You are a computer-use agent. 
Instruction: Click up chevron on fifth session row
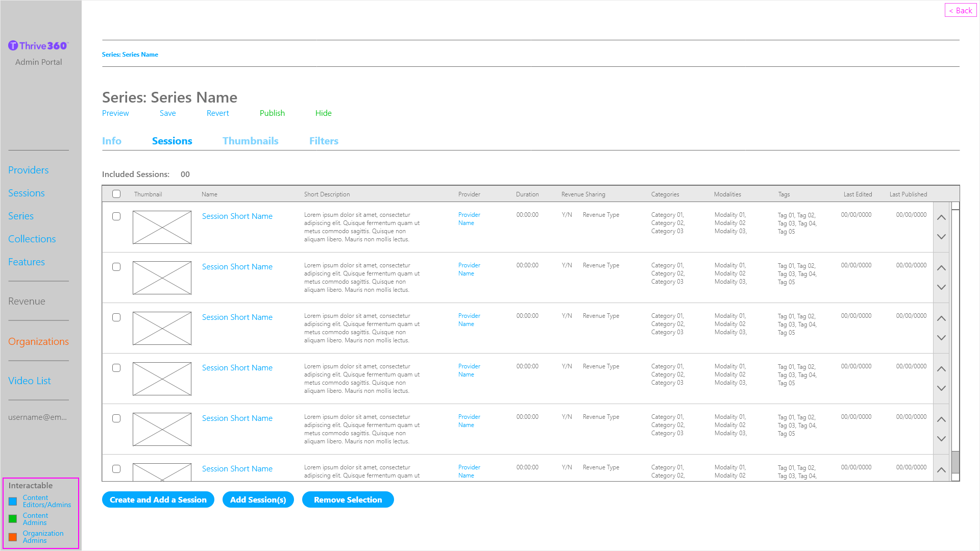pyautogui.click(x=941, y=420)
